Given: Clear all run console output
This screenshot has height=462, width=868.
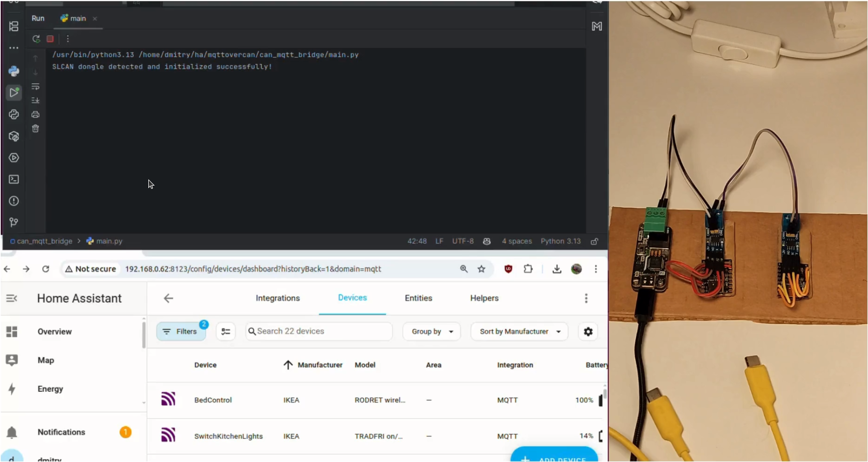Looking at the screenshot, I should [x=35, y=128].
